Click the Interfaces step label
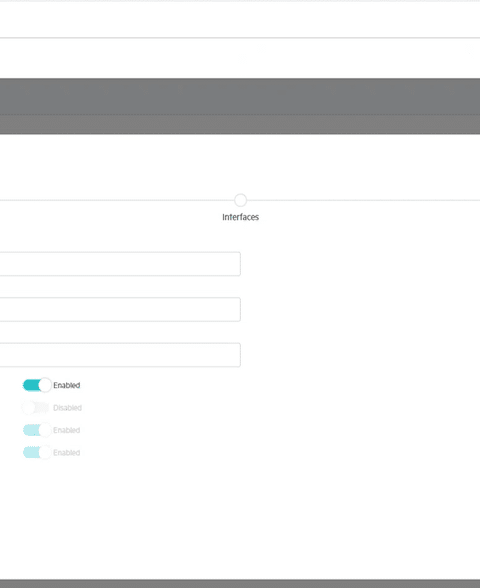This screenshot has height=588, width=480. pyautogui.click(x=240, y=217)
